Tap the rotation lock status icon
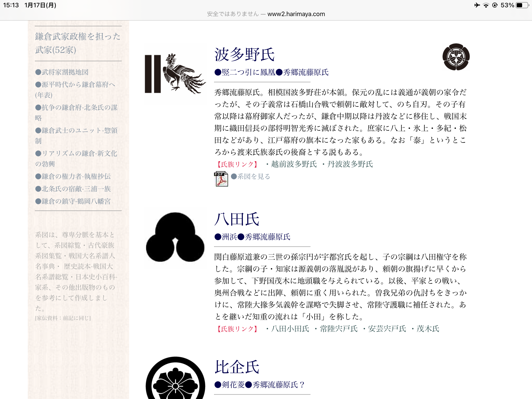Viewport: 532px width, 399px height. [495, 5]
